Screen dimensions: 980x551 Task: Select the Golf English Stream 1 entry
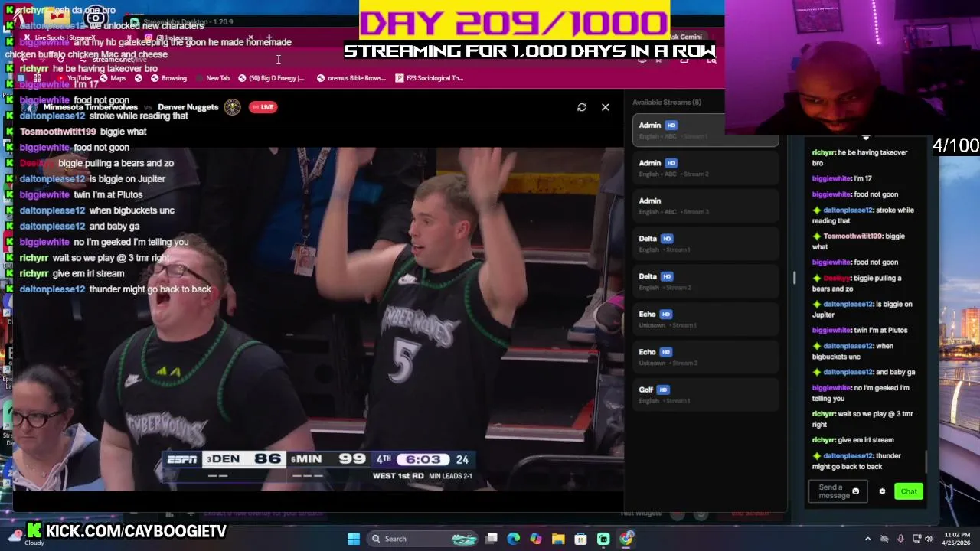coord(706,394)
